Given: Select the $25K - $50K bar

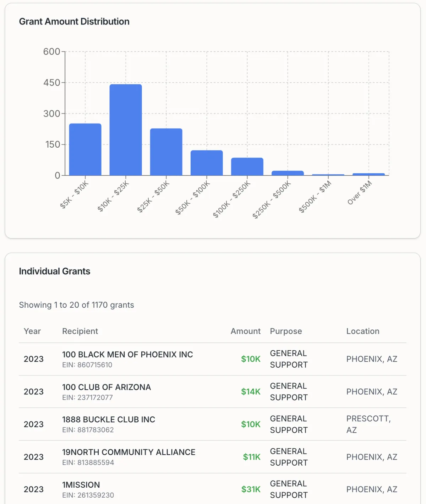Looking at the screenshot, I should click(x=166, y=152).
